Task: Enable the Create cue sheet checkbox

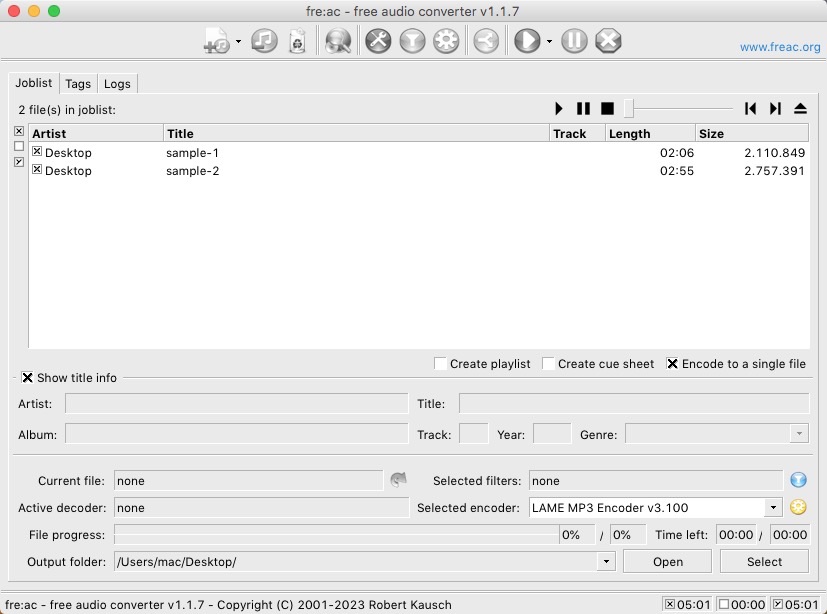Action: (x=549, y=364)
